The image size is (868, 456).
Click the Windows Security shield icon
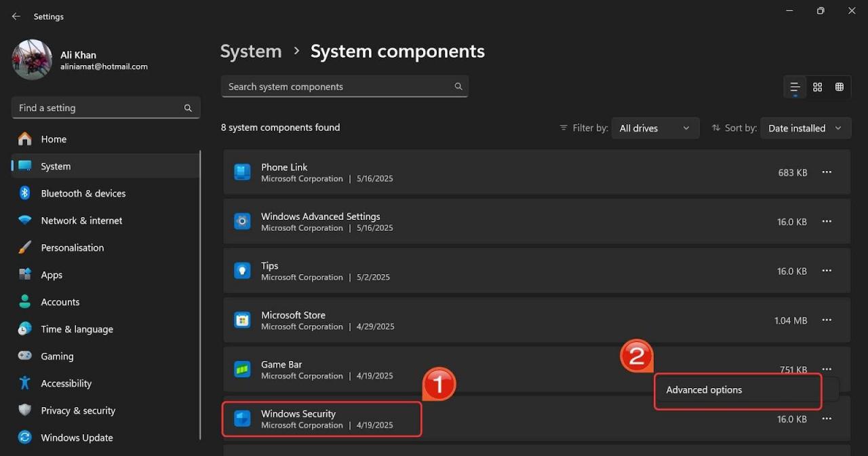[242, 419]
